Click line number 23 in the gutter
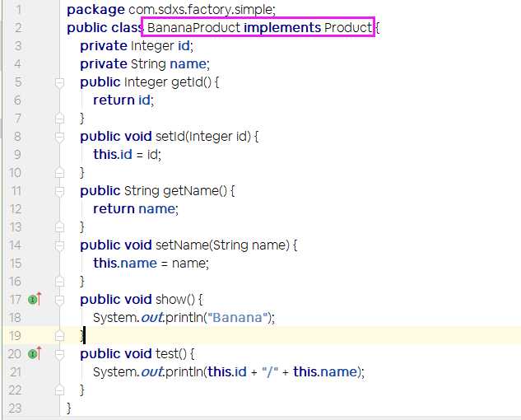The height and width of the screenshot is (420, 521). tap(15, 408)
